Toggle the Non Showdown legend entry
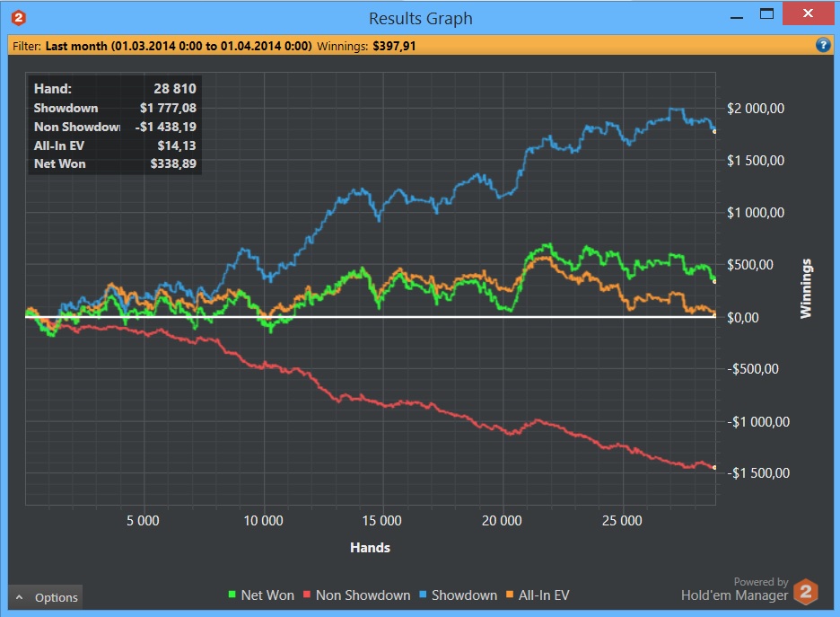The height and width of the screenshot is (617, 840). pos(357,595)
